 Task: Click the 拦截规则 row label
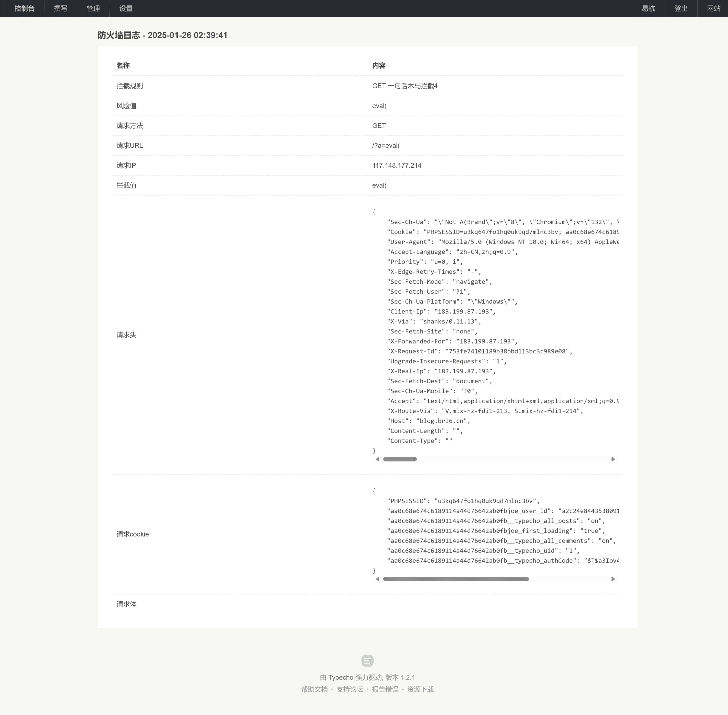pos(130,86)
